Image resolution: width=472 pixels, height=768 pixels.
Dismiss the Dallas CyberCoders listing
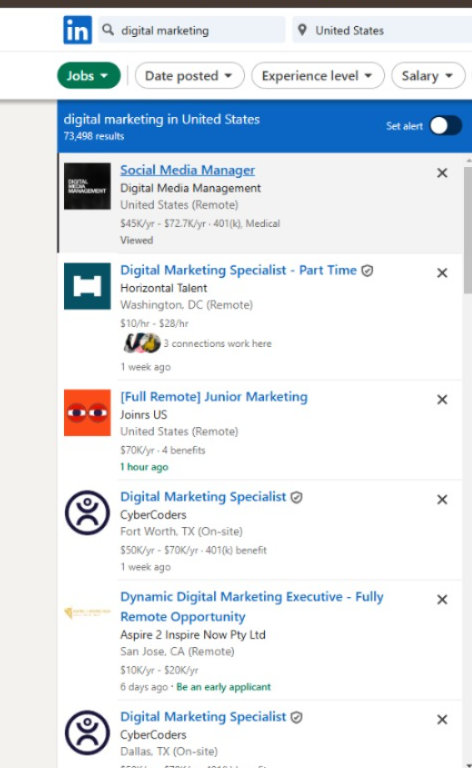(442, 720)
